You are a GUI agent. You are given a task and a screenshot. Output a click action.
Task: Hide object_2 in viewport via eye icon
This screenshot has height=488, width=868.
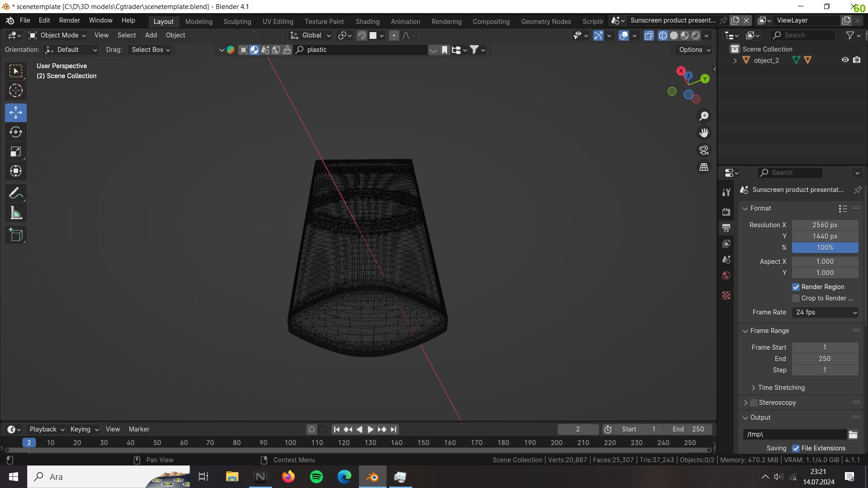pos(845,60)
